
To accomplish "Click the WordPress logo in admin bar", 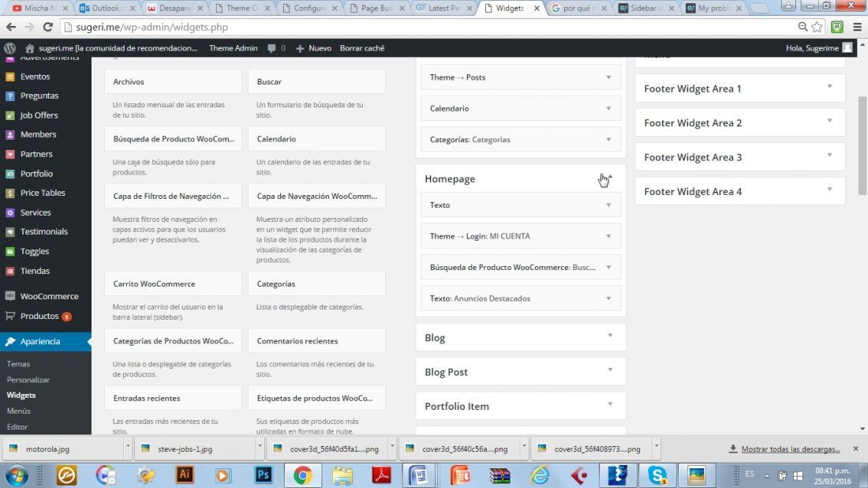I will (9, 48).
